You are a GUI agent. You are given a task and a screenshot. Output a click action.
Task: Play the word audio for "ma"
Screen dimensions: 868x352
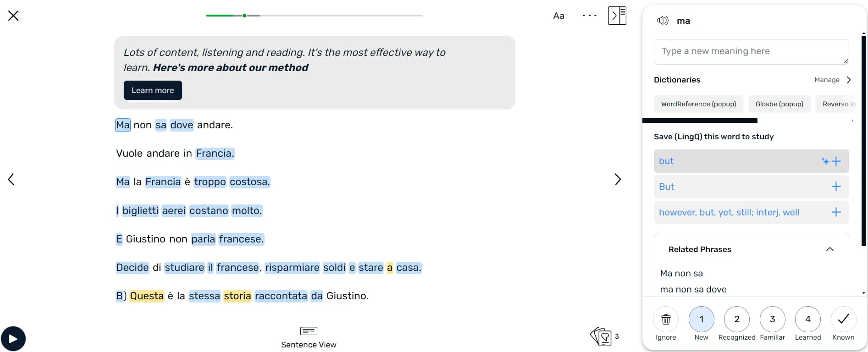click(x=663, y=21)
